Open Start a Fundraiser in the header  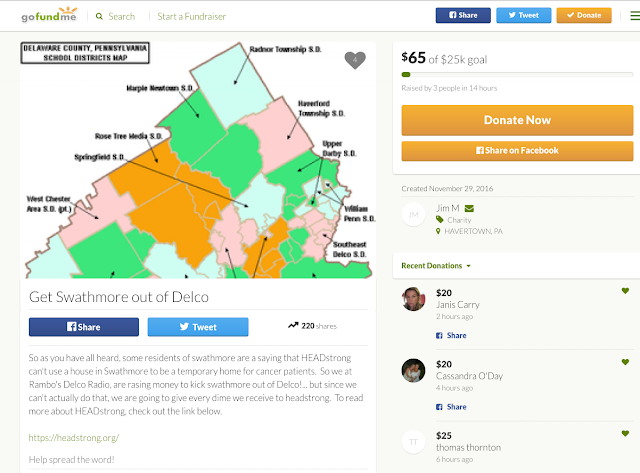190,16
